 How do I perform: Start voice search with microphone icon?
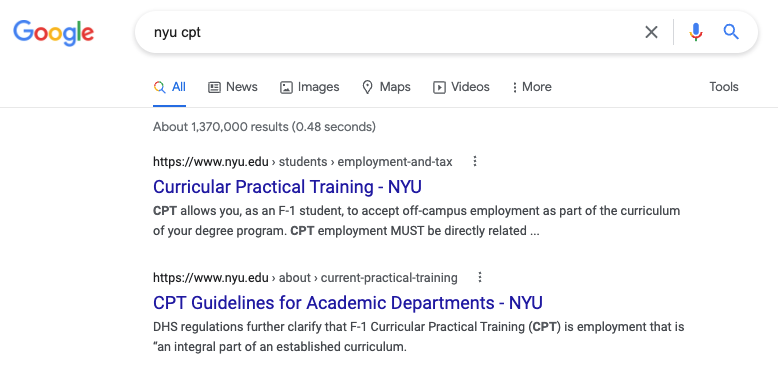[696, 32]
